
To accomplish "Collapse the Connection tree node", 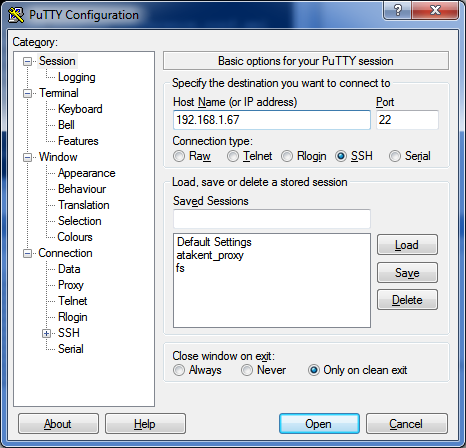I will (27, 253).
